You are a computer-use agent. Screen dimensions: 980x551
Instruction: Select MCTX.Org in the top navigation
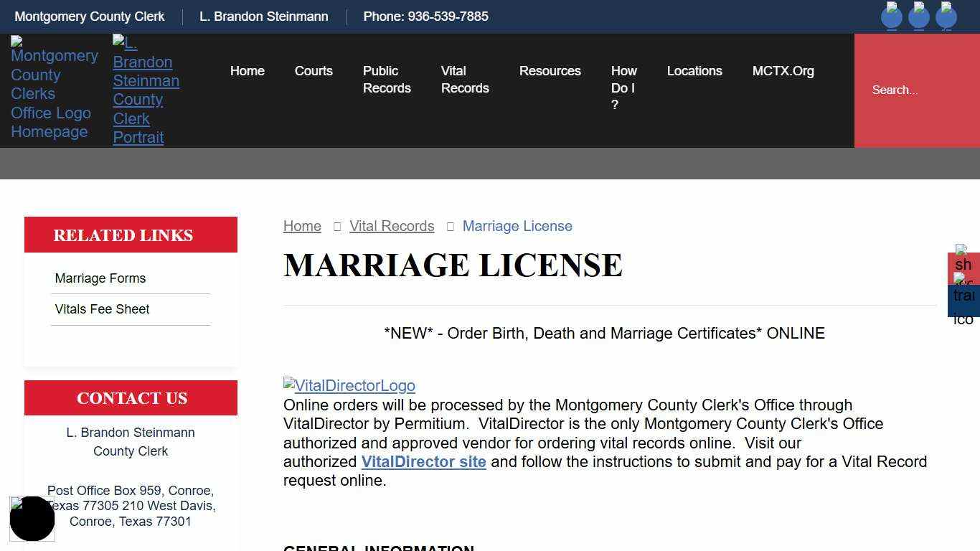coord(783,70)
